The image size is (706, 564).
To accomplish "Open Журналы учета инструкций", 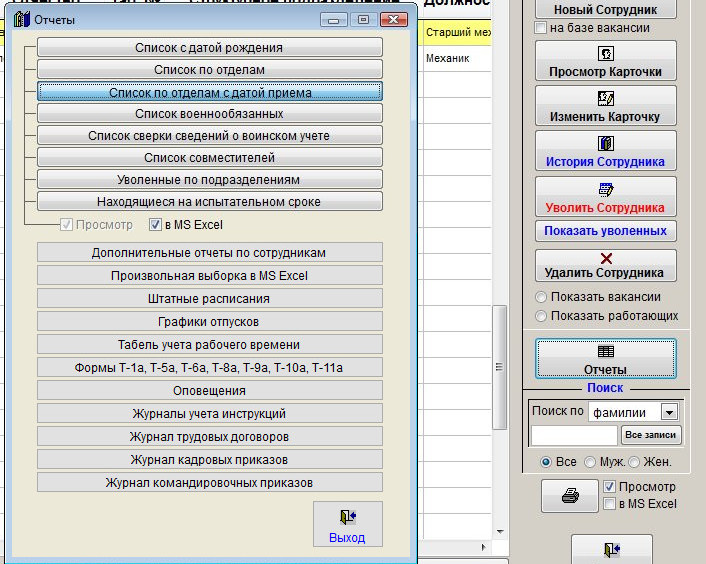I will coord(210,413).
